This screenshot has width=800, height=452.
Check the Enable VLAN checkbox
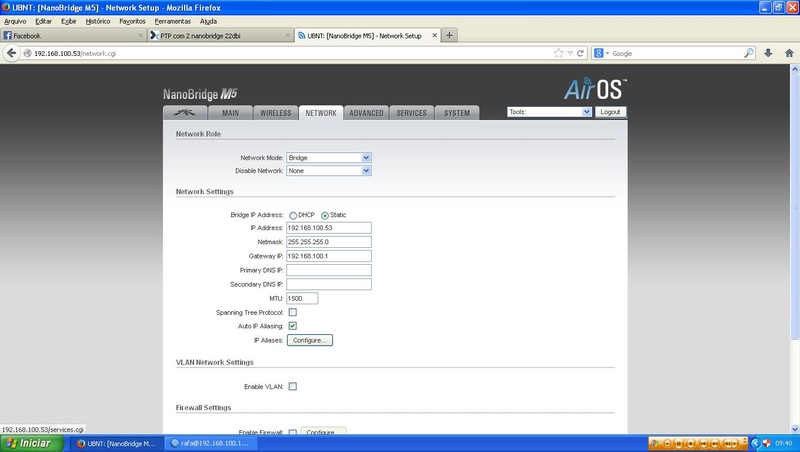pos(293,387)
